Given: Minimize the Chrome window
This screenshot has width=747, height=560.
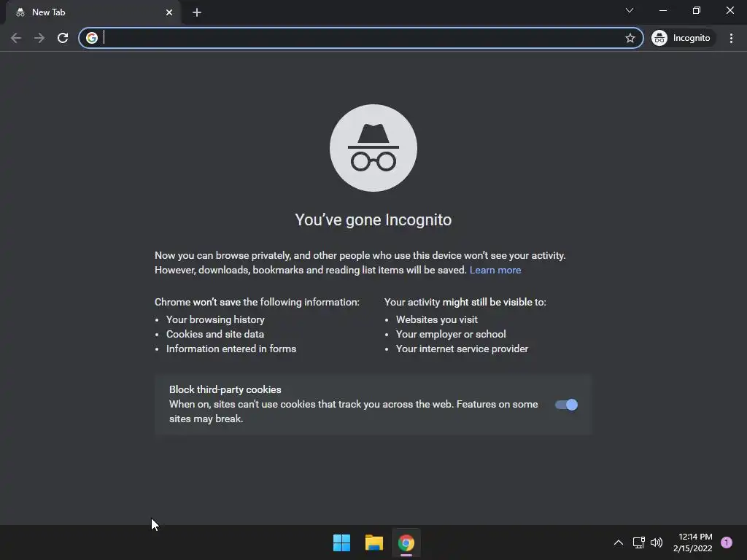Looking at the screenshot, I should (662, 10).
